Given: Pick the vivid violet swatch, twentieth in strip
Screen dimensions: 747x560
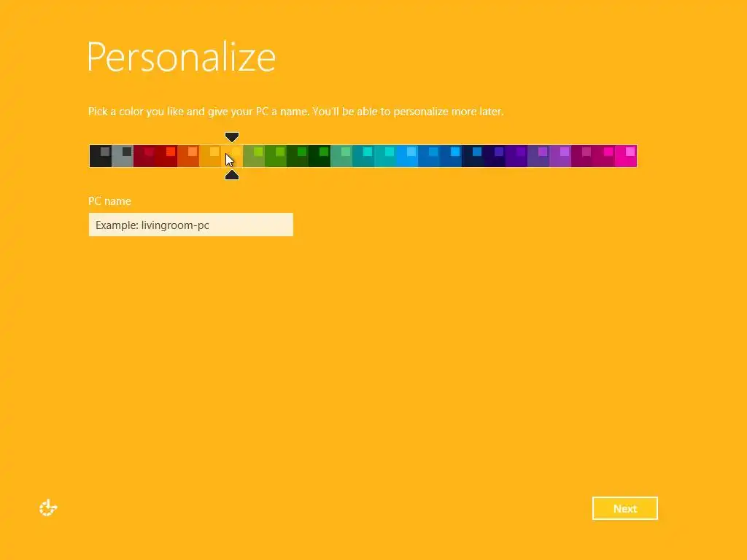Looking at the screenshot, I should [x=516, y=156].
